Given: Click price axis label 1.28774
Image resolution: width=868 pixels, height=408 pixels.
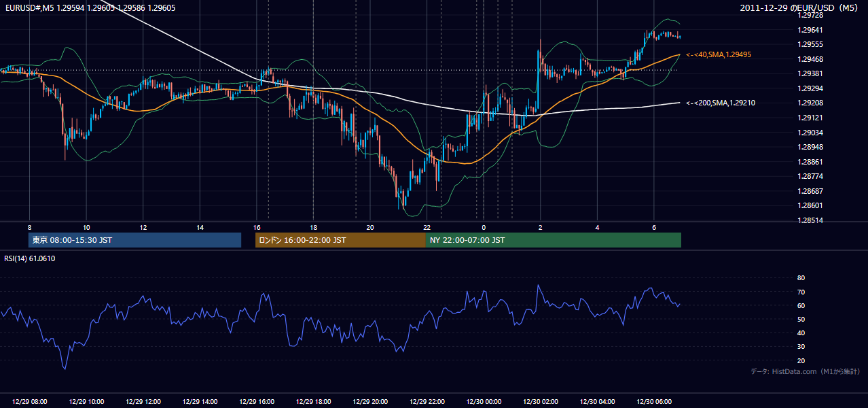Looking at the screenshot, I should (x=810, y=176).
